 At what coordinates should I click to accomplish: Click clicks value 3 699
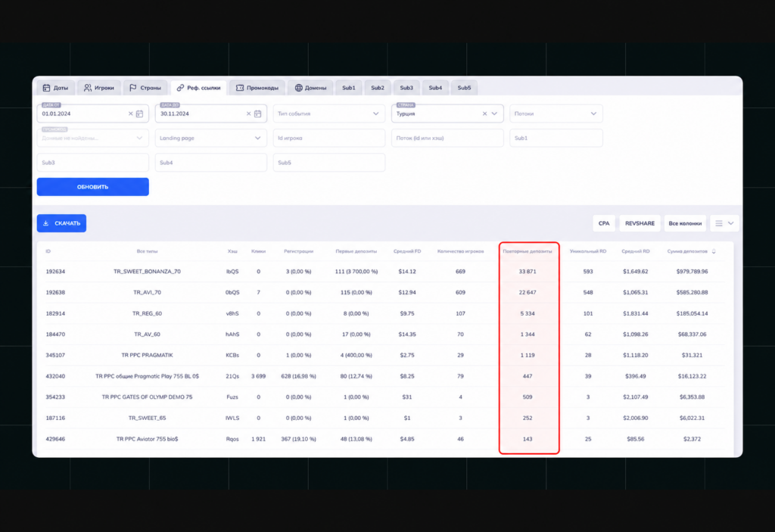pyautogui.click(x=258, y=376)
